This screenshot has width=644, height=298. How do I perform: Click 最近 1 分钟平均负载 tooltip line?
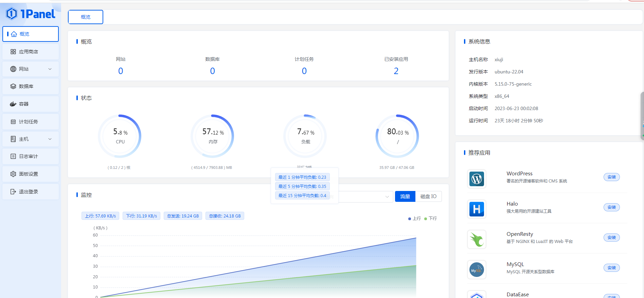(x=302, y=177)
